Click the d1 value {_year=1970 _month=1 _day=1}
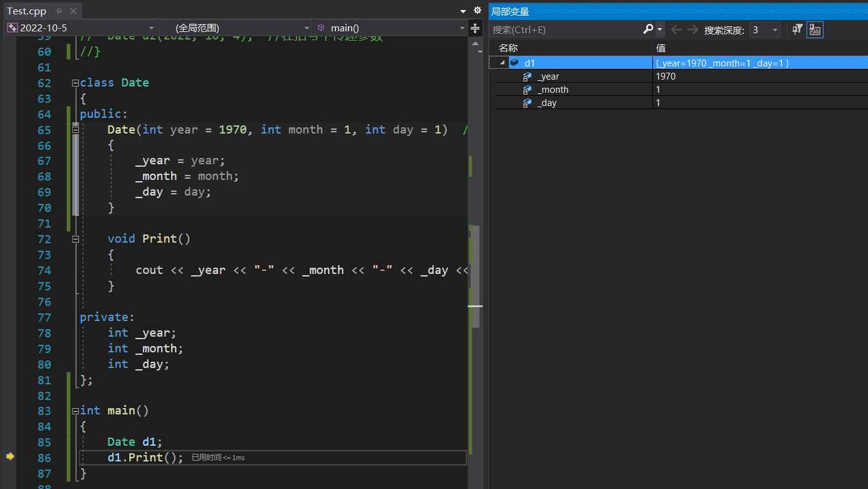The height and width of the screenshot is (489, 868). (x=722, y=63)
